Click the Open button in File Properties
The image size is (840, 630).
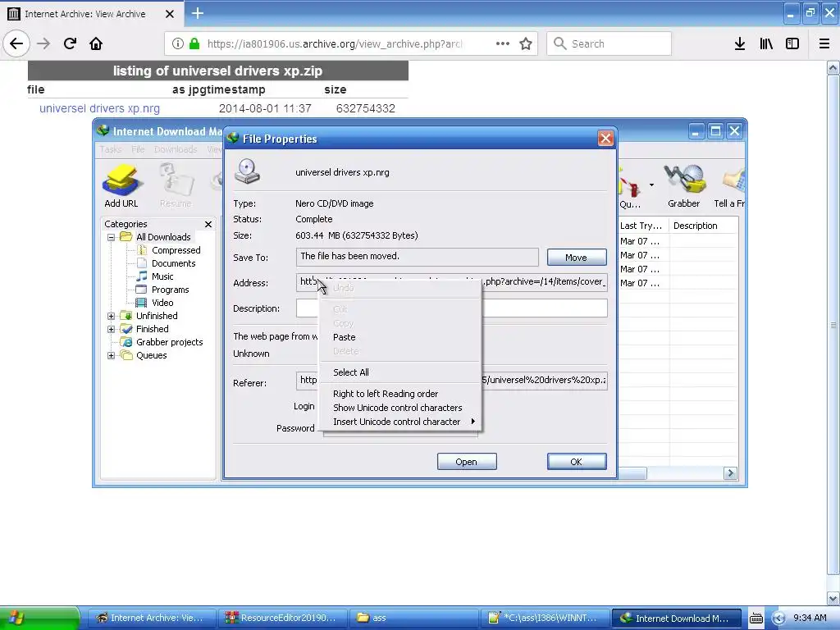click(467, 462)
